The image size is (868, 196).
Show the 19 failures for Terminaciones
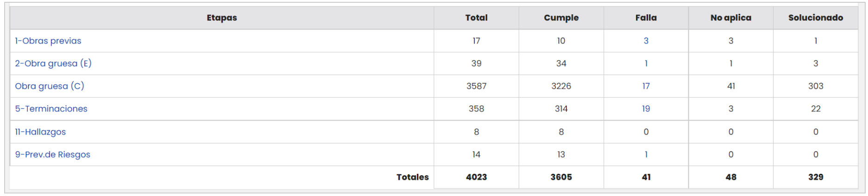[646, 109]
